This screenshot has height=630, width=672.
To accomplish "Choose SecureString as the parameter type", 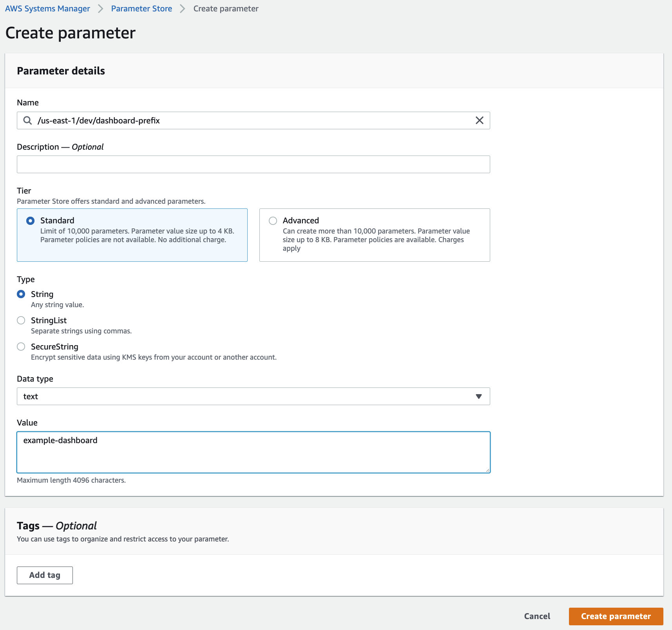I will 21,346.
